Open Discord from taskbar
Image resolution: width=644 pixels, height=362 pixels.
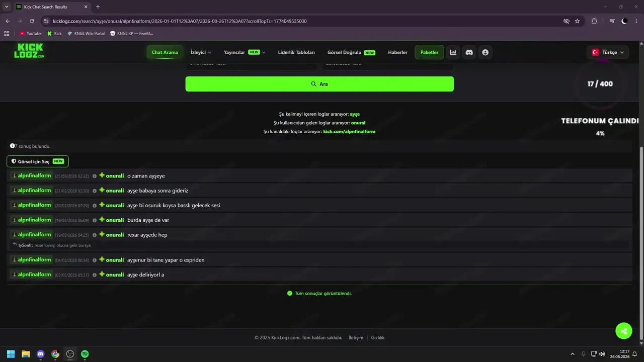click(41, 354)
